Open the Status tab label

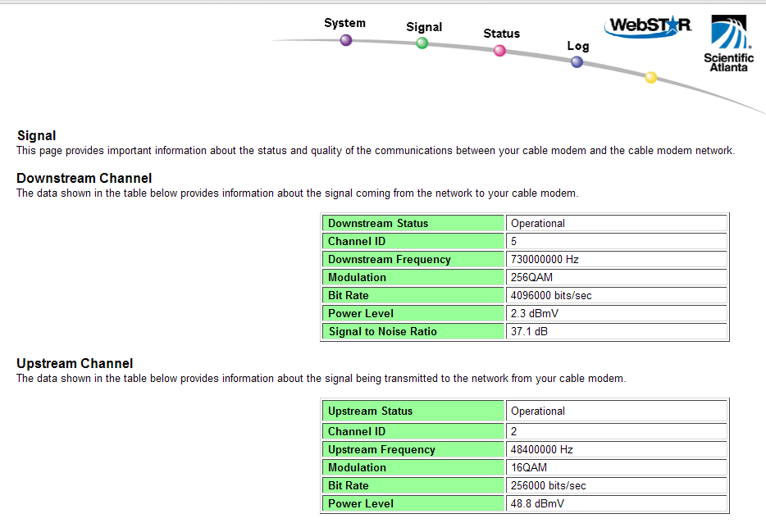502,34
